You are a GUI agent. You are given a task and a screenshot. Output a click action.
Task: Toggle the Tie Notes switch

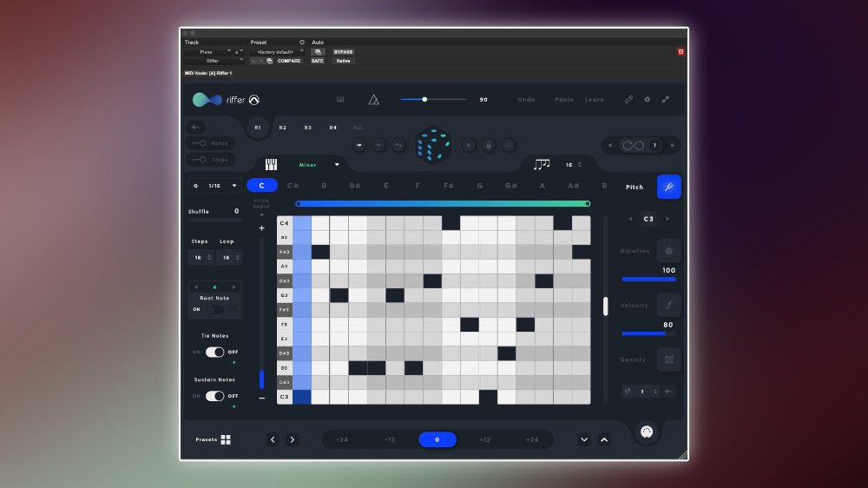pyautogui.click(x=214, y=353)
